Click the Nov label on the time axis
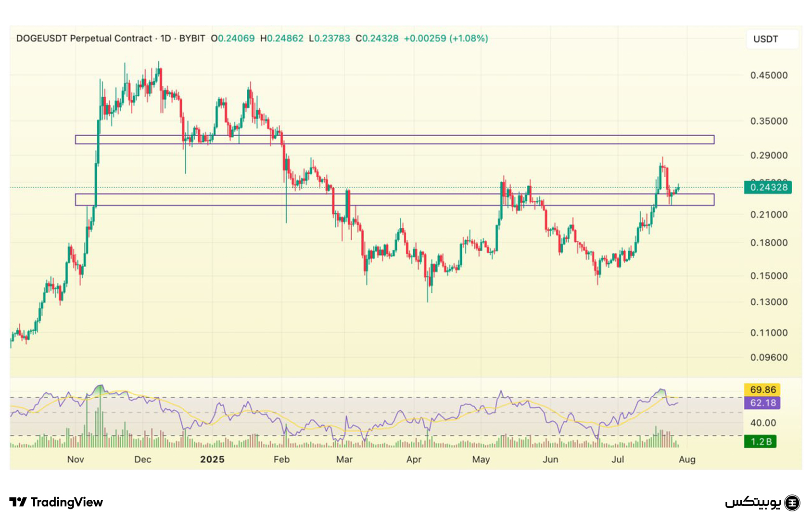The image size is (812, 520). pos(76,459)
